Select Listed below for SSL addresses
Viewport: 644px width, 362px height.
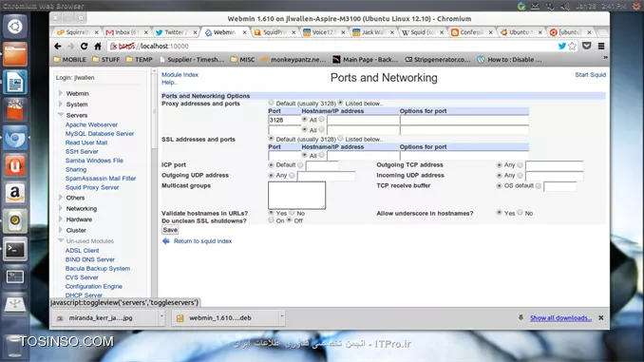coord(340,139)
